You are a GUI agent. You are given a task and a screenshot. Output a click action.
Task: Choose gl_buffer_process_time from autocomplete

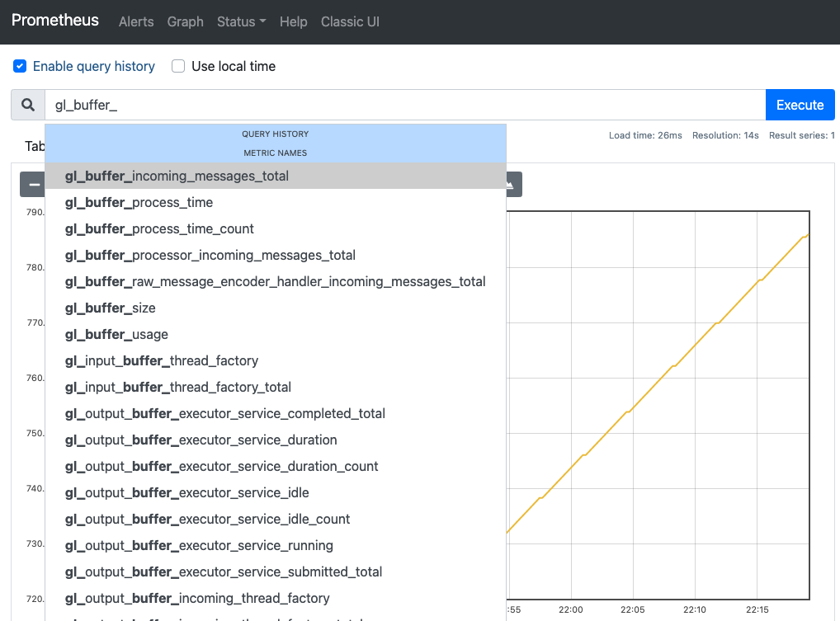pyautogui.click(x=139, y=202)
